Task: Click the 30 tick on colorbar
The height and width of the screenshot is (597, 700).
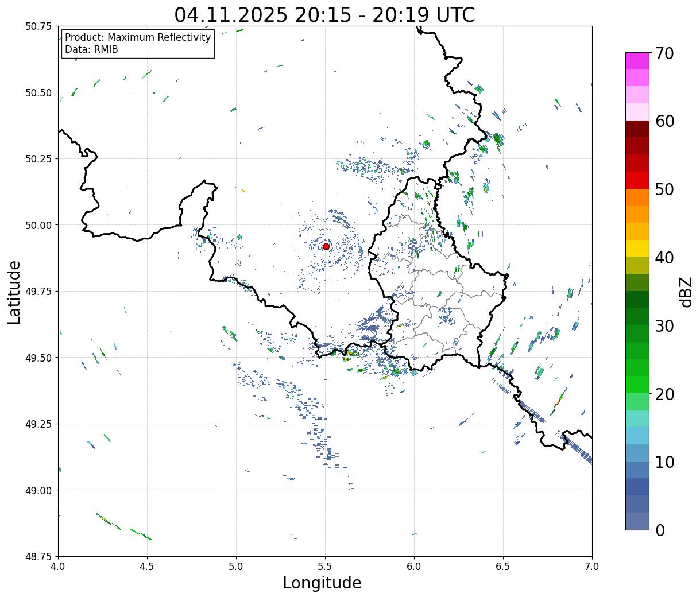Action: [664, 325]
